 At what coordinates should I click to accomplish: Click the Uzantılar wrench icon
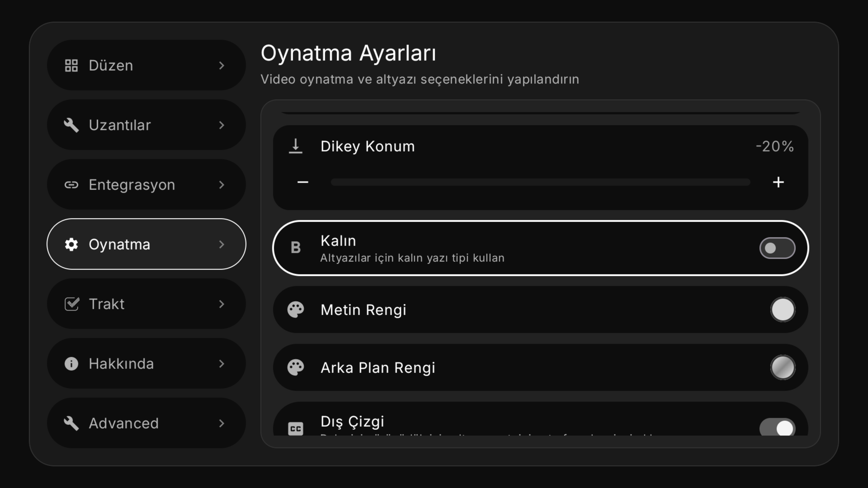[x=71, y=125]
